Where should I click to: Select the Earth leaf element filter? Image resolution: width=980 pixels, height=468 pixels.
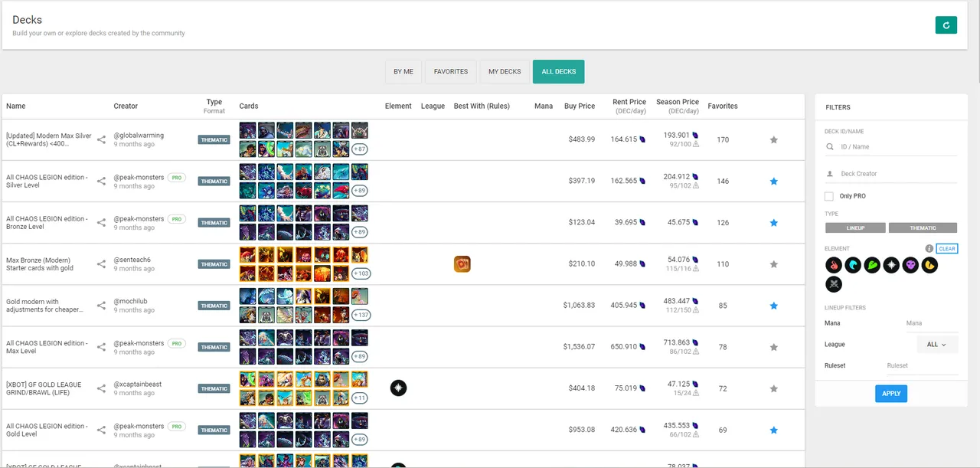(x=872, y=265)
